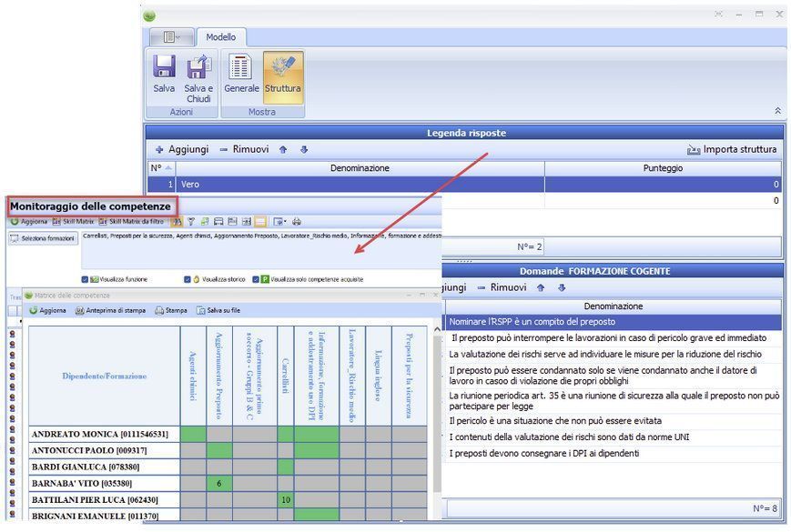The image size is (791, 532).
Task: Collapse the ribbon with the double chevron
Action: point(777,110)
